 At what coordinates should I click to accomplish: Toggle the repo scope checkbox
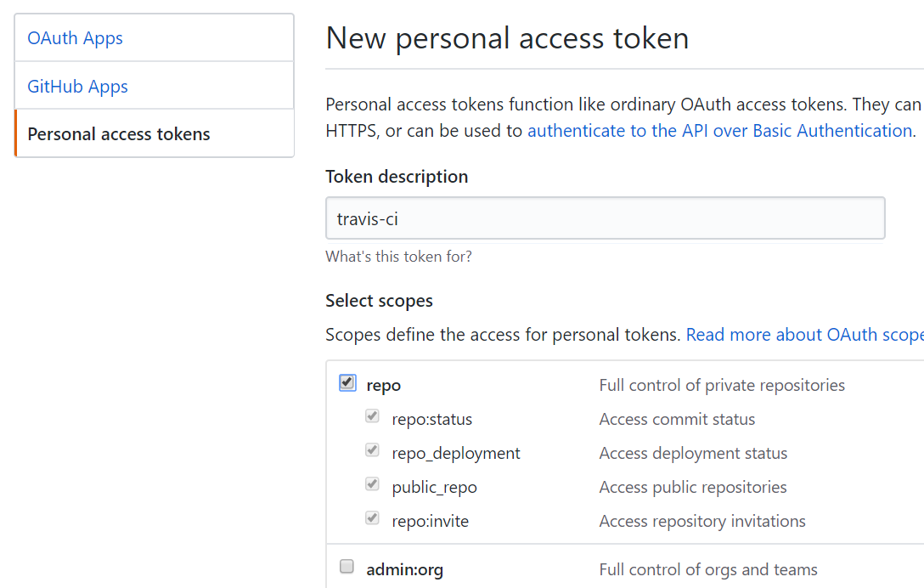point(347,382)
